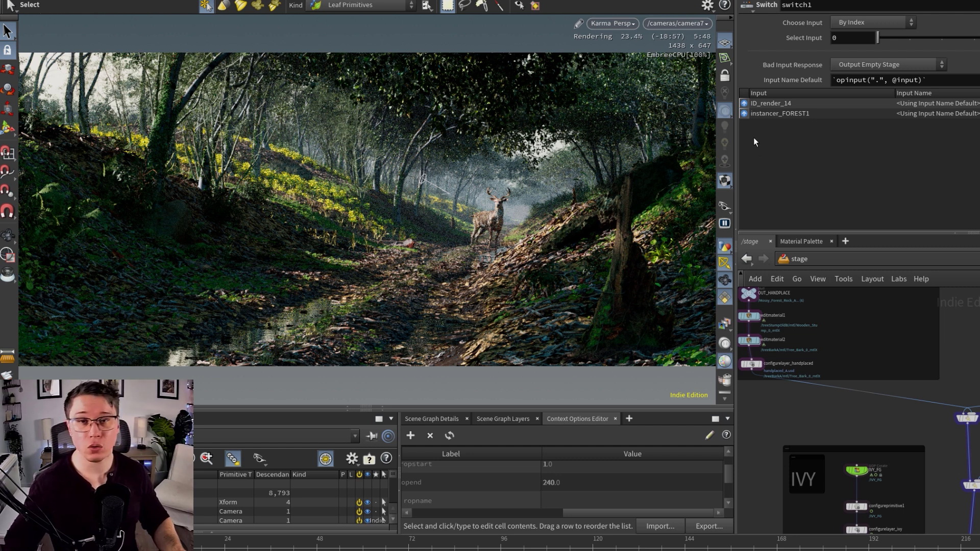Select the primitives selection mode icon

click(206, 6)
